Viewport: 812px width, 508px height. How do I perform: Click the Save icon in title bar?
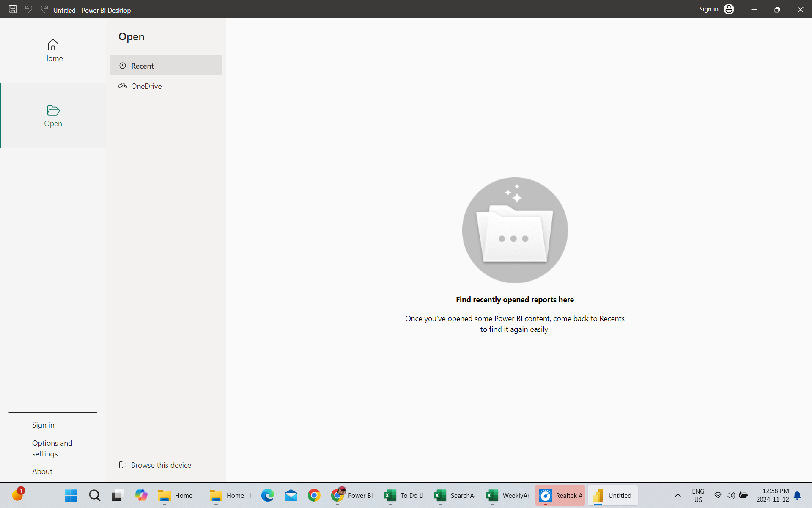point(13,9)
